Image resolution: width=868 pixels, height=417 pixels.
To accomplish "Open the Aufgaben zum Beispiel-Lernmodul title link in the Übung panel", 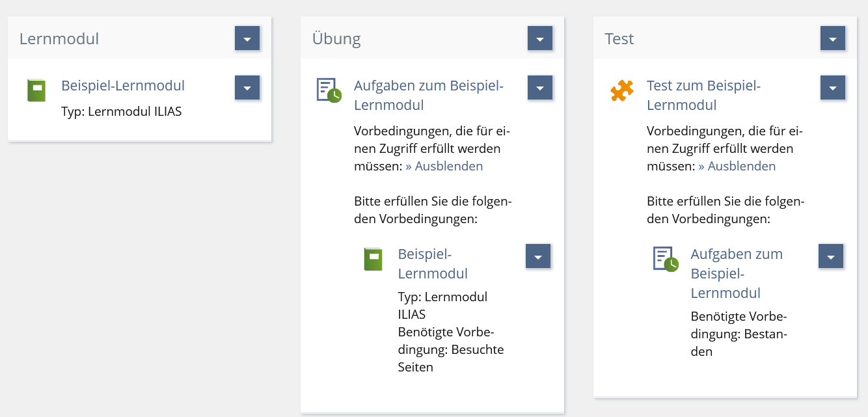I will 428,95.
